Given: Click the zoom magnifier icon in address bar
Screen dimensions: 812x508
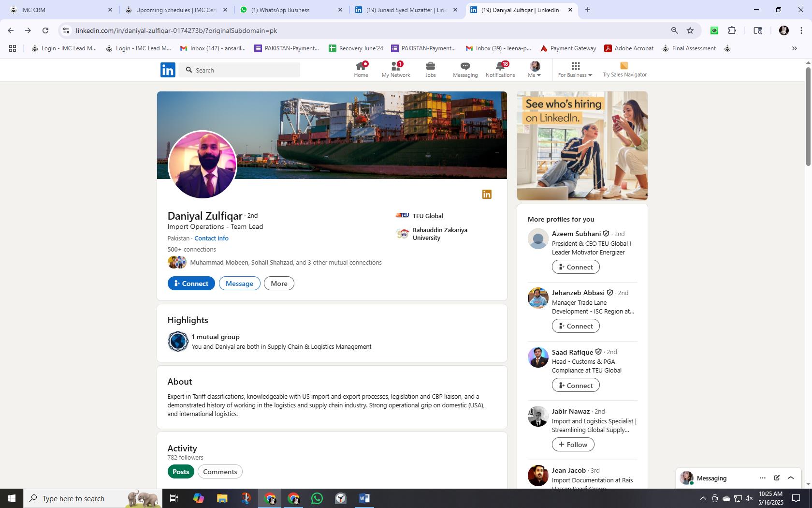Looking at the screenshot, I should [674, 30].
